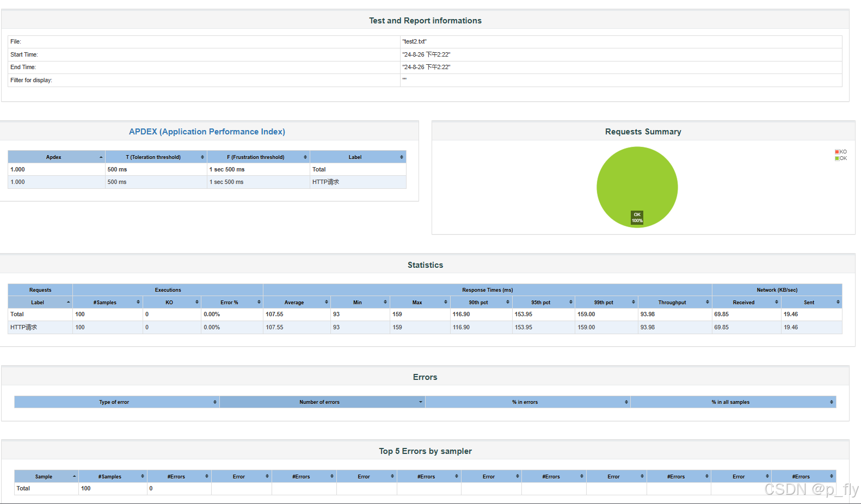Select 99th pct value 159.00 in Total row

point(586,314)
